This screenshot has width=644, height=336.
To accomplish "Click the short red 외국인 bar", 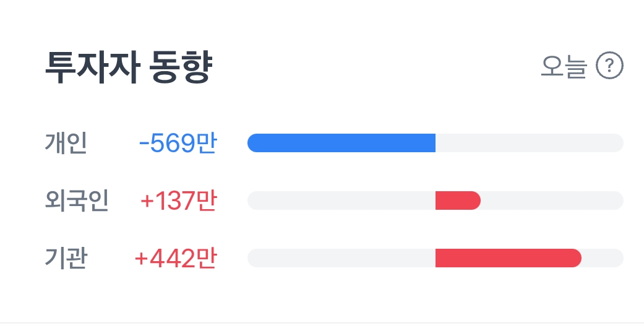I will tap(458, 200).
